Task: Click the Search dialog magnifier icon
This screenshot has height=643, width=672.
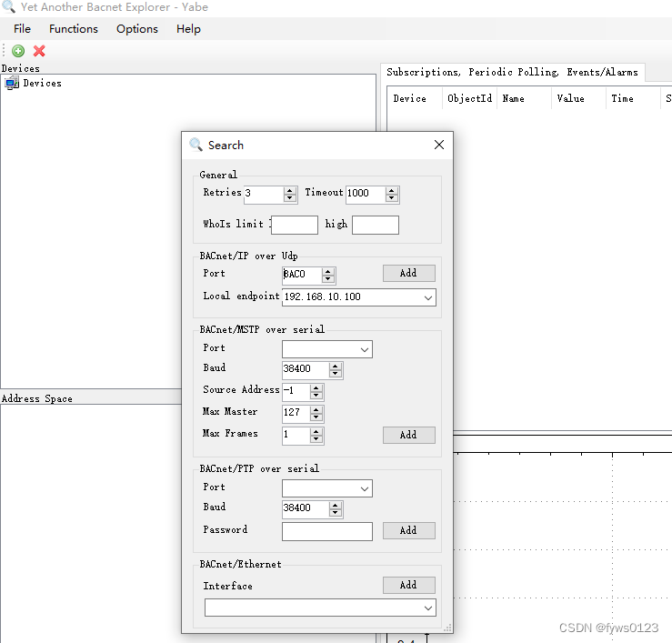Action: point(196,145)
